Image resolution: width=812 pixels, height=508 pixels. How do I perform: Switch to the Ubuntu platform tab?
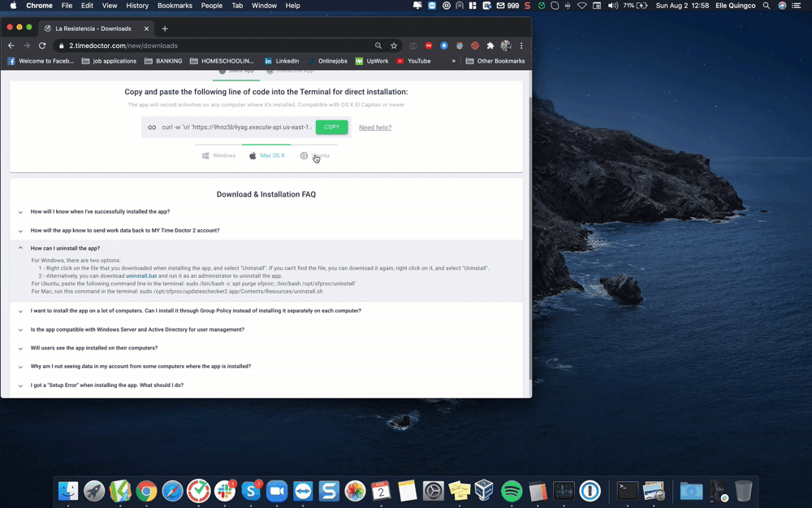click(314, 155)
